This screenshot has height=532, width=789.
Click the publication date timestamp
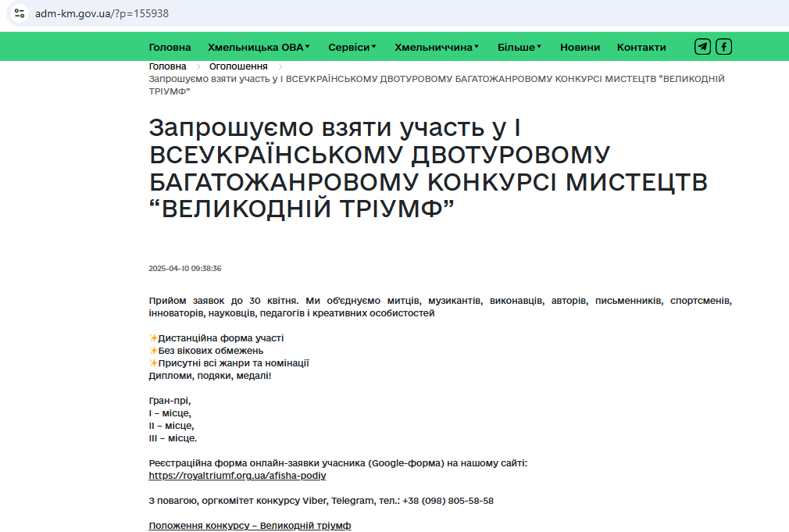pos(185,268)
